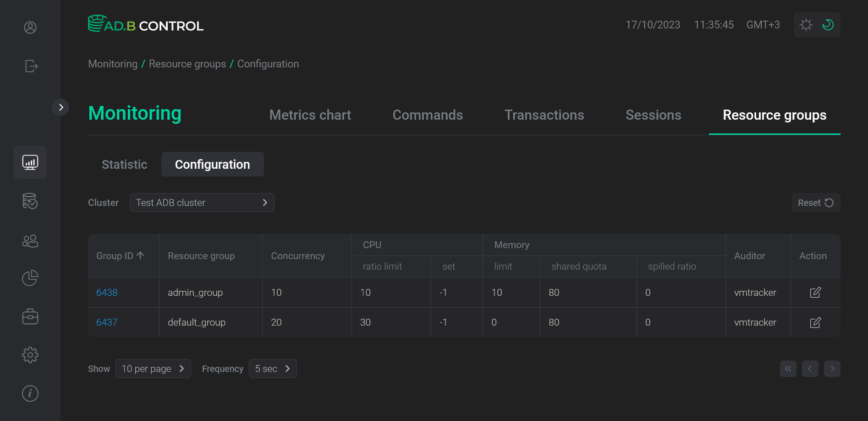Open the Cluster selector showing Test ADB cluster

(202, 202)
